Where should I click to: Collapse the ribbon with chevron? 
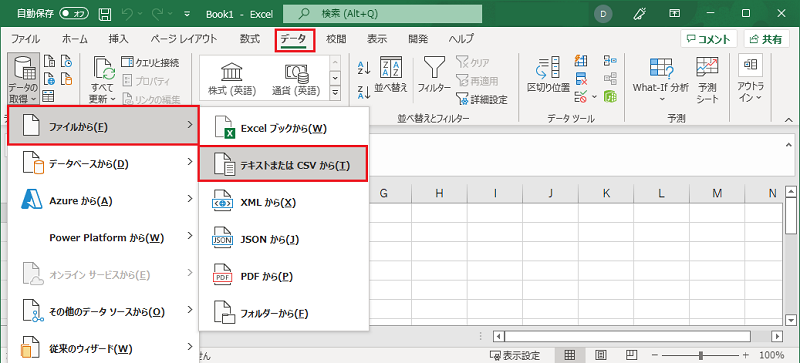[788, 119]
